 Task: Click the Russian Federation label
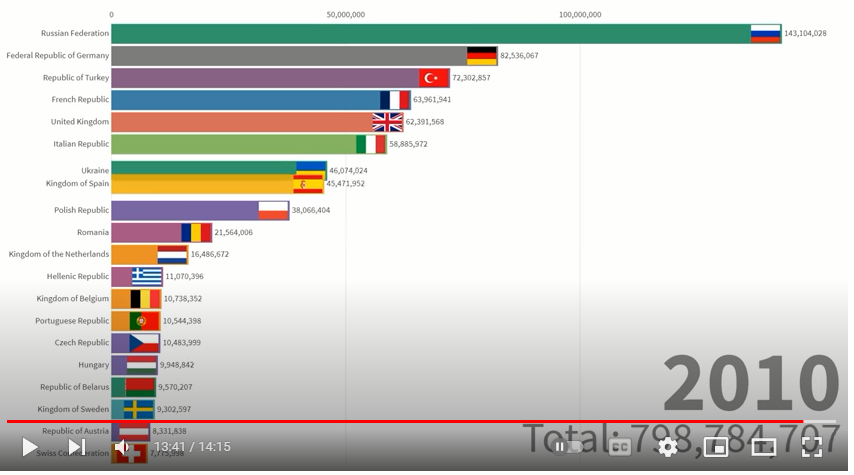[75, 33]
